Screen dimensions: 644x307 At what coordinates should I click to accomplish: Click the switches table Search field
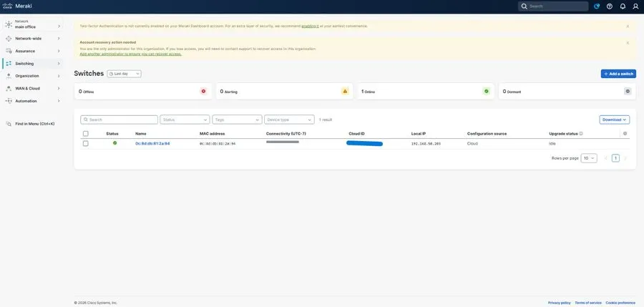[x=119, y=120]
